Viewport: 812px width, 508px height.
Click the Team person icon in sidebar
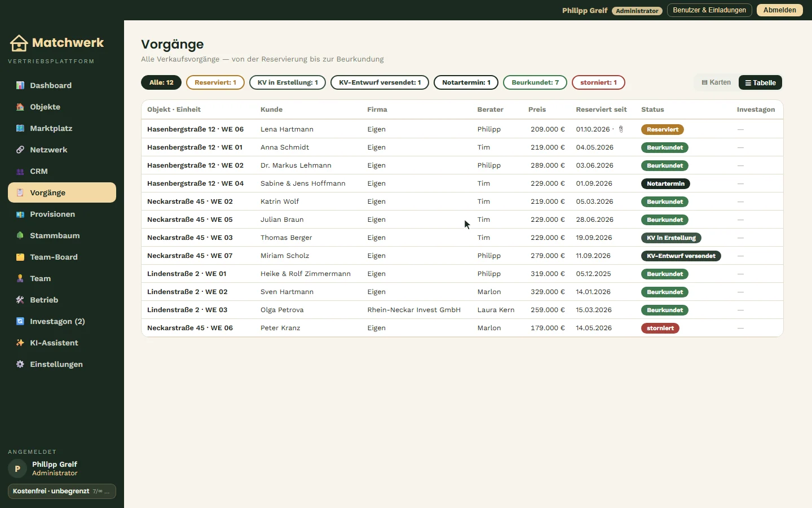tap(20, 278)
